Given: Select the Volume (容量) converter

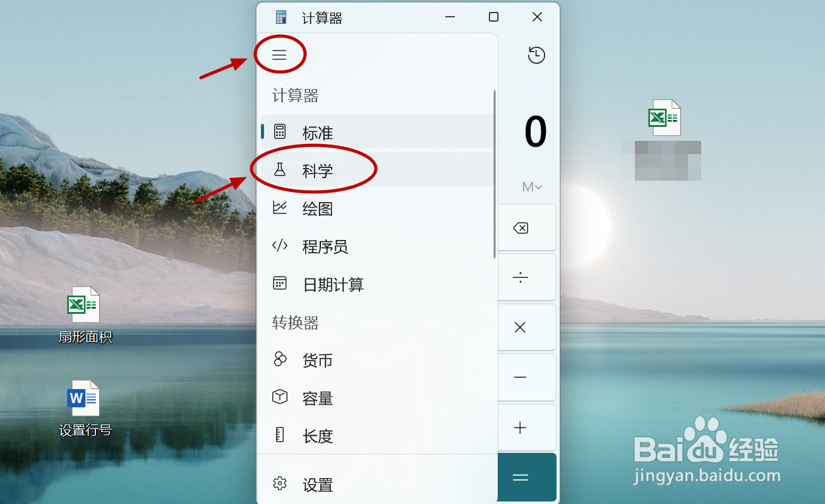Looking at the screenshot, I should pyautogui.click(x=377, y=398).
